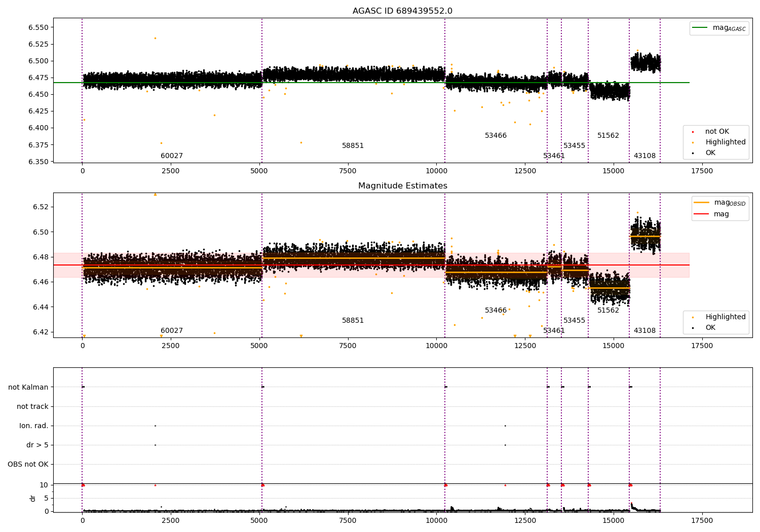Click the green mag AGASC legend line sample
Screen dimensions: 760x532
(x=699, y=28)
